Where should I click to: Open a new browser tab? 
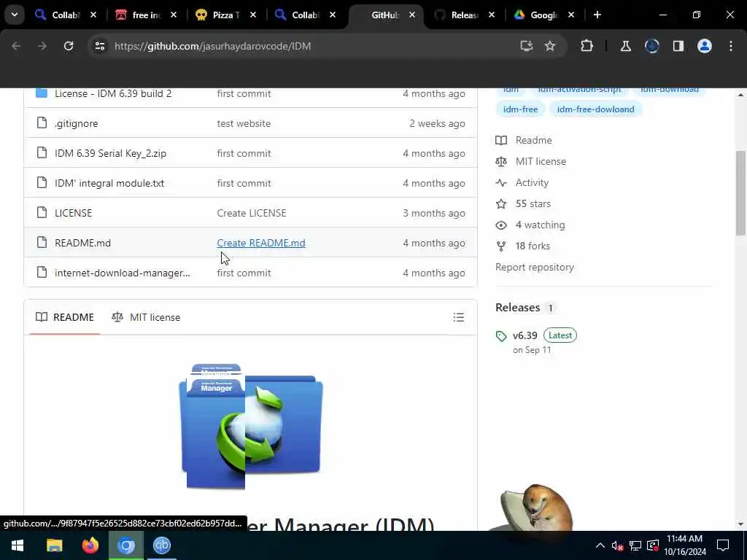pos(597,15)
